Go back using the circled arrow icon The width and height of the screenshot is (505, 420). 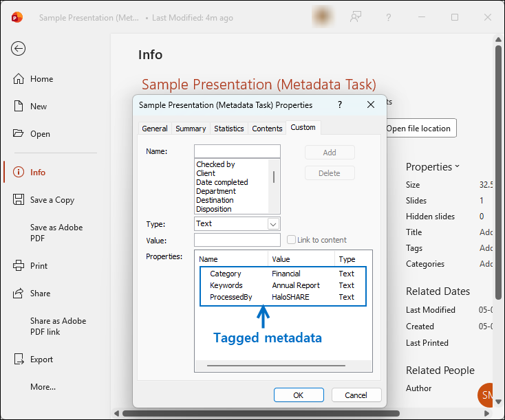(x=18, y=49)
